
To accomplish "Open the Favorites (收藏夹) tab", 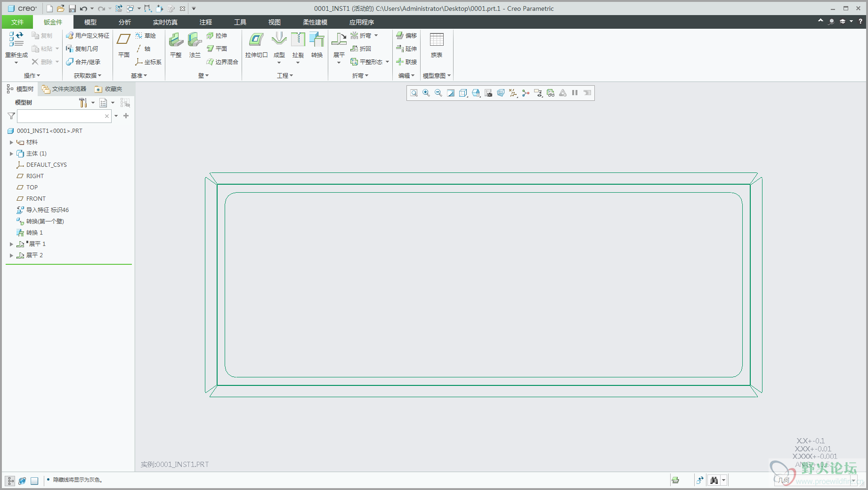I will (x=109, y=89).
